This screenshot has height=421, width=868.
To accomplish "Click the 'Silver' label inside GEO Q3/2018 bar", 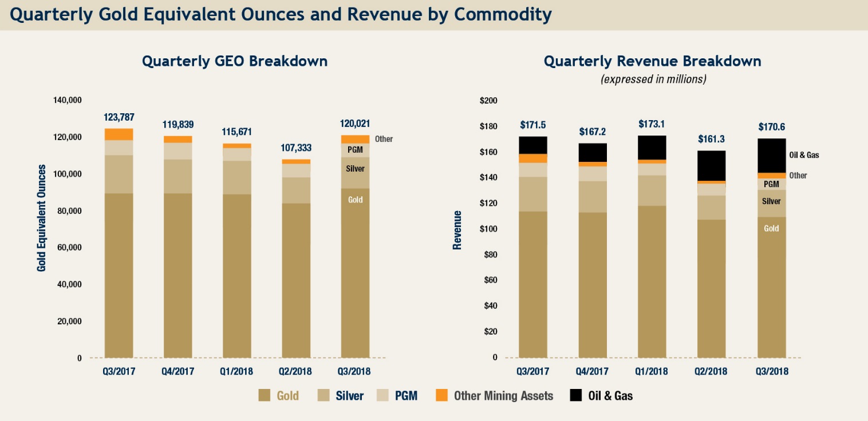I will 356,169.
